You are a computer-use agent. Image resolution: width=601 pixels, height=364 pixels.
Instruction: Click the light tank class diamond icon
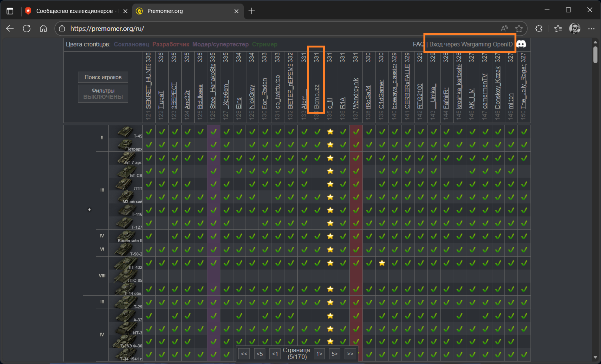click(89, 210)
